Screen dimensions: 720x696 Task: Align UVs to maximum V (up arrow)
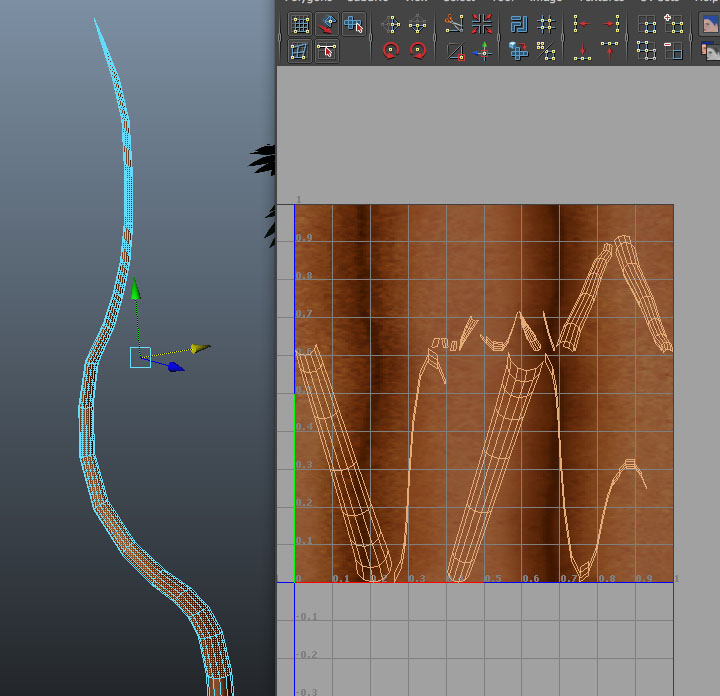[609, 51]
